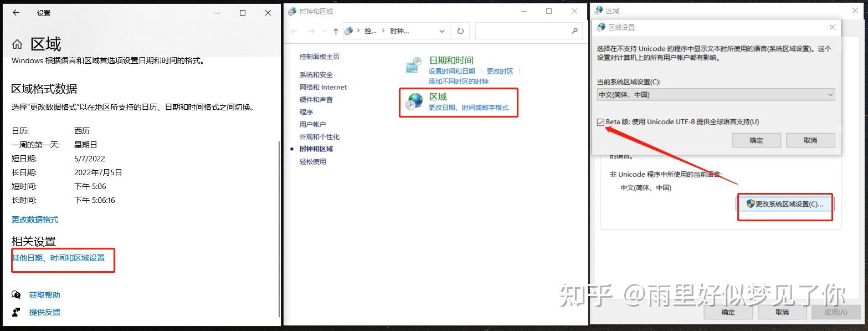Expand the address bar history dropdown
This screenshot has width=868, height=331.
[x=441, y=31]
